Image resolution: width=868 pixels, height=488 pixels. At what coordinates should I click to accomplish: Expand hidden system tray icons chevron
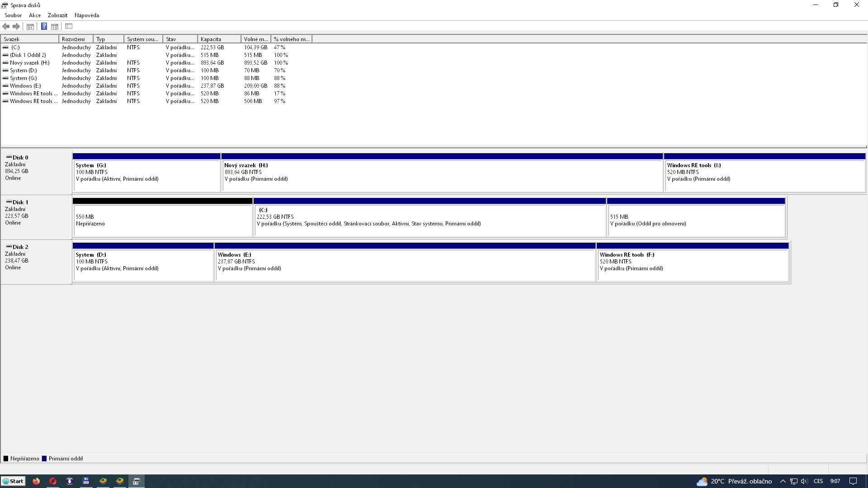(783, 481)
